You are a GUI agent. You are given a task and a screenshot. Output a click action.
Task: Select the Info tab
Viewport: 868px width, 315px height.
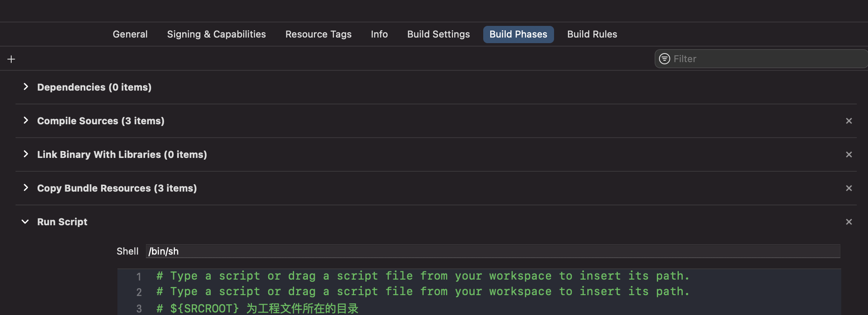click(x=379, y=34)
